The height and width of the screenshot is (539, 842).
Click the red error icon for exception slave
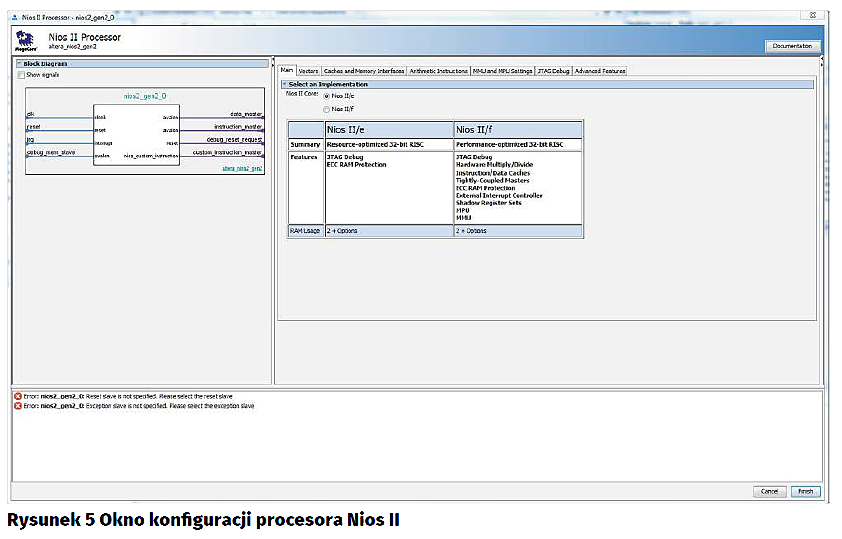(x=19, y=406)
